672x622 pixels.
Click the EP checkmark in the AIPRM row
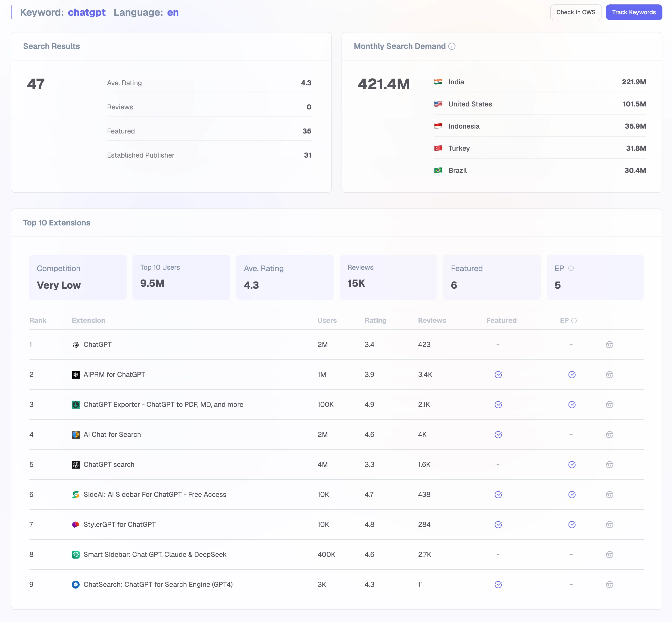(x=572, y=375)
